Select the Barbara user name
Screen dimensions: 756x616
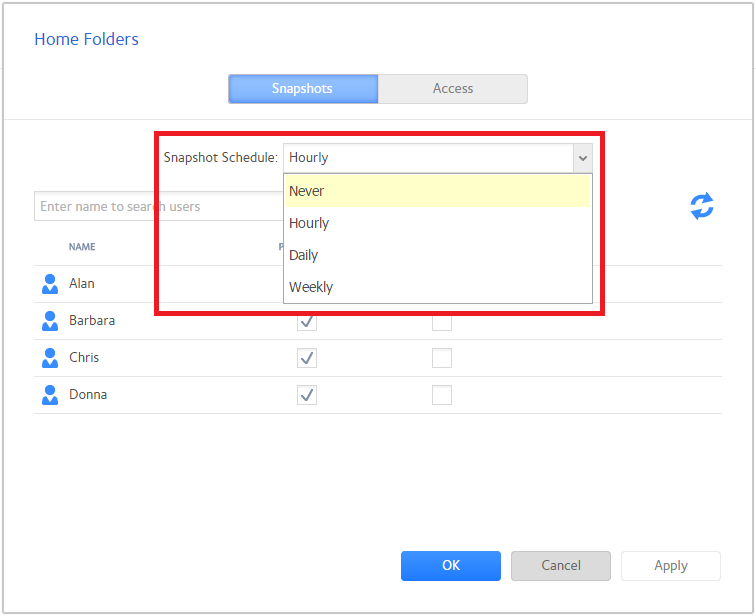(92, 321)
